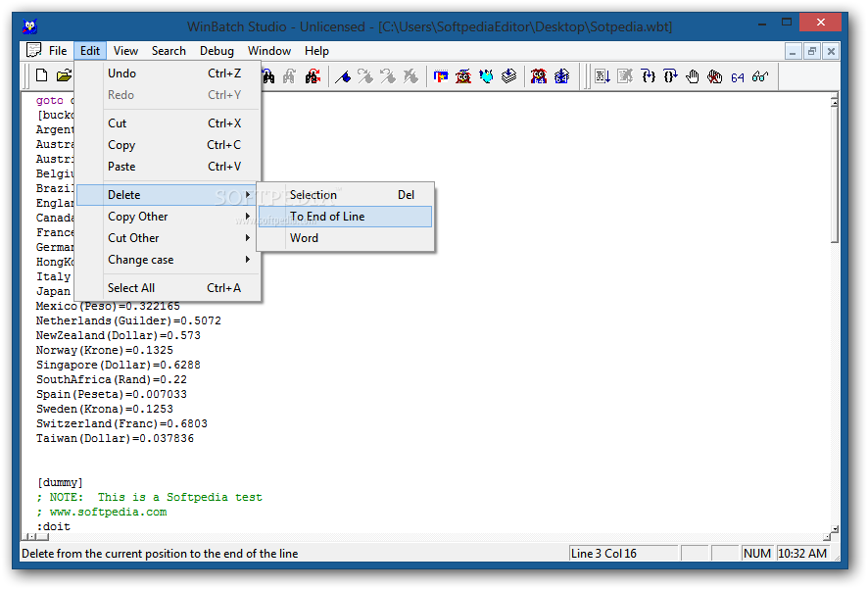Click the first greyed bookmark flag icon

pyautogui.click(x=365, y=76)
